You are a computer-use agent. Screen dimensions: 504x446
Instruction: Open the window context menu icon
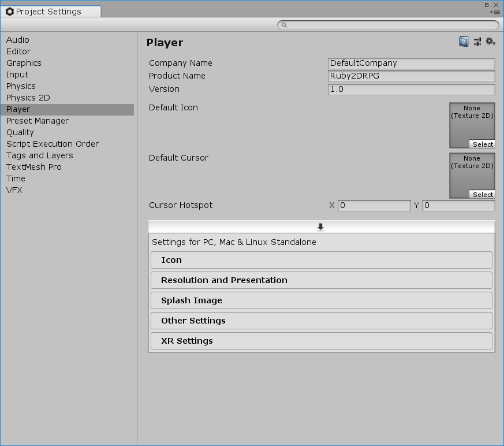click(x=494, y=12)
